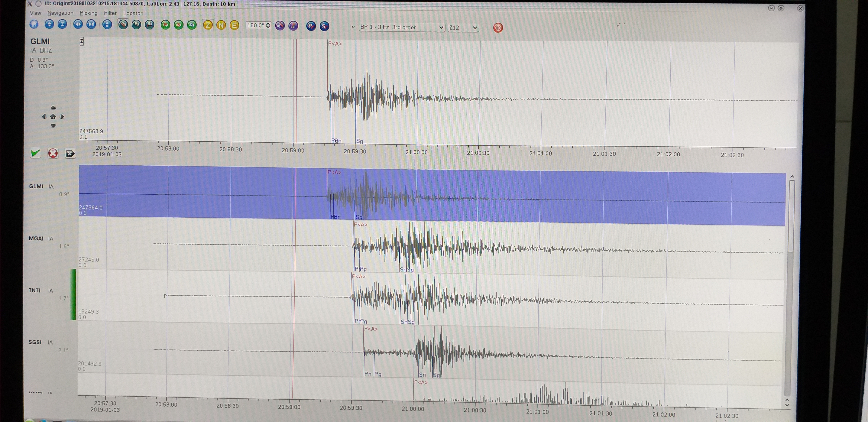This screenshot has height=422, width=868.
Task: Click the navigation up arrow control
Action: [x=53, y=107]
